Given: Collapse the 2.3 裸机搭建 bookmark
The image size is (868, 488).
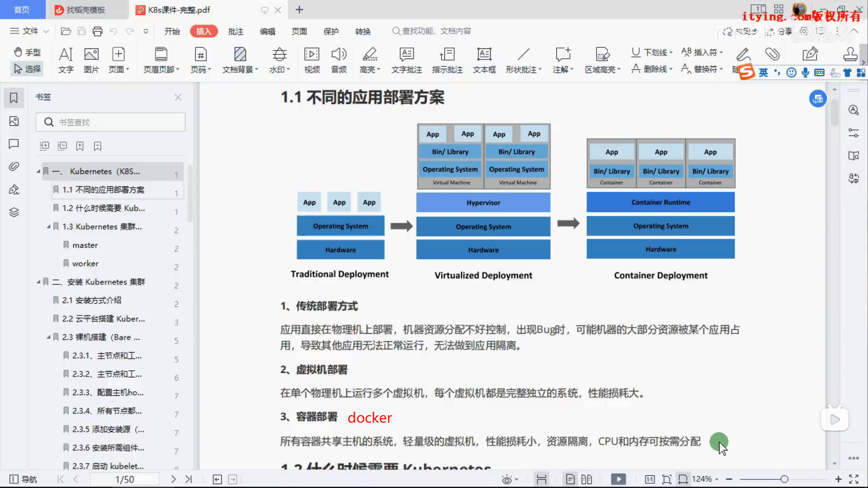Looking at the screenshot, I should (x=48, y=337).
